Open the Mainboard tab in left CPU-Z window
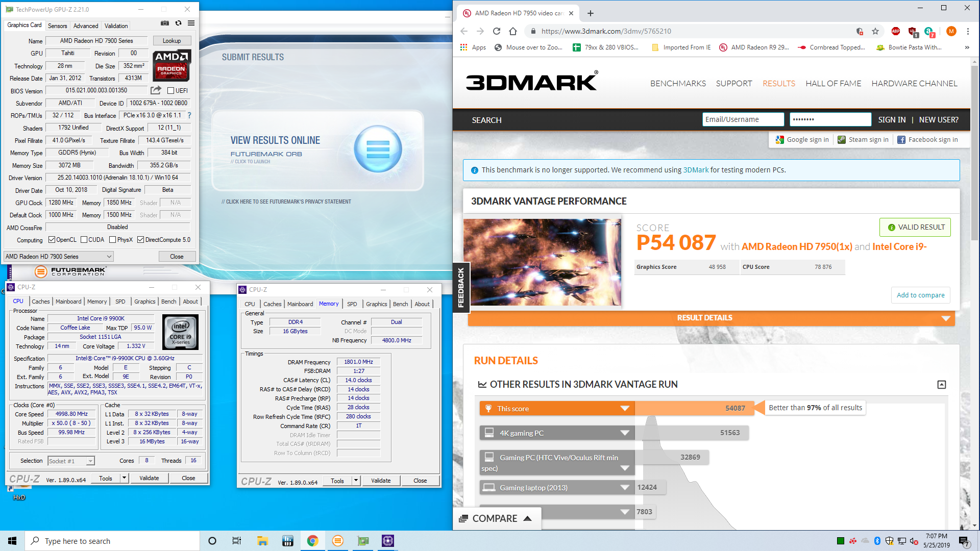 (x=68, y=302)
